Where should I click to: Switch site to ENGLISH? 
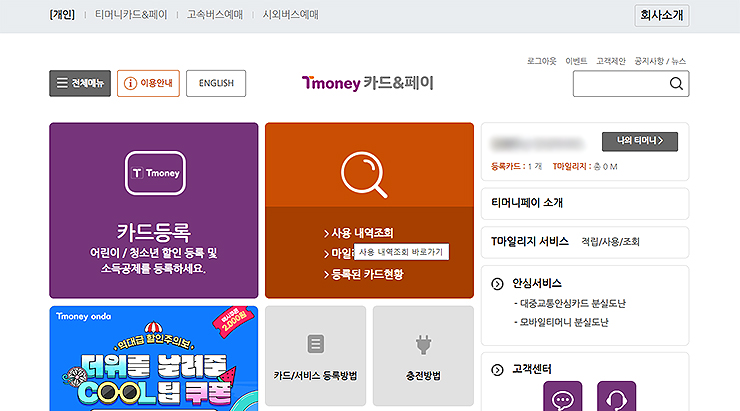click(x=216, y=84)
